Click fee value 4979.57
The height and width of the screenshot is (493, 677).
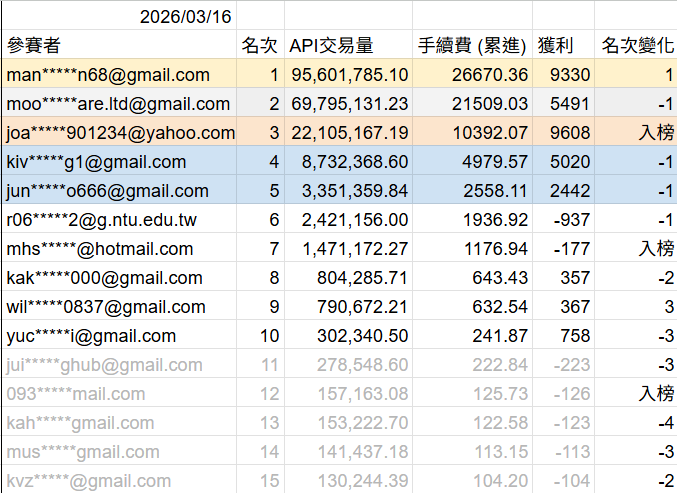[495, 162]
